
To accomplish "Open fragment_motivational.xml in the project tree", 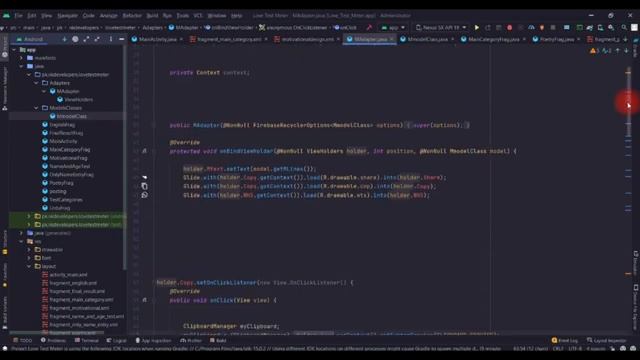I will click(x=79, y=308).
